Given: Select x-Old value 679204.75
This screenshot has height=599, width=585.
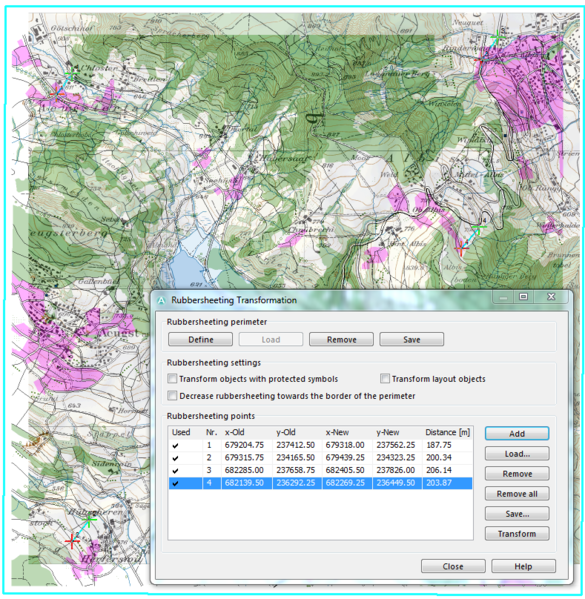Looking at the screenshot, I should (x=244, y=445).
